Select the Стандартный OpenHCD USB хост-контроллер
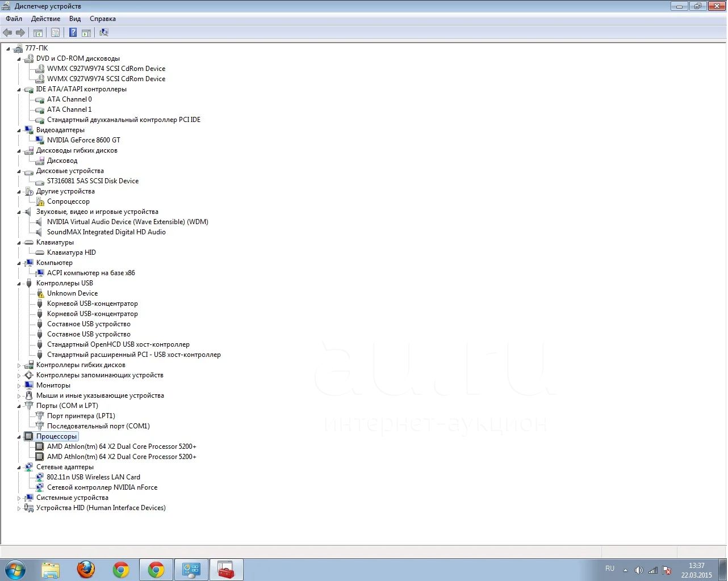The image size is (728, 581). pos(118,344)
